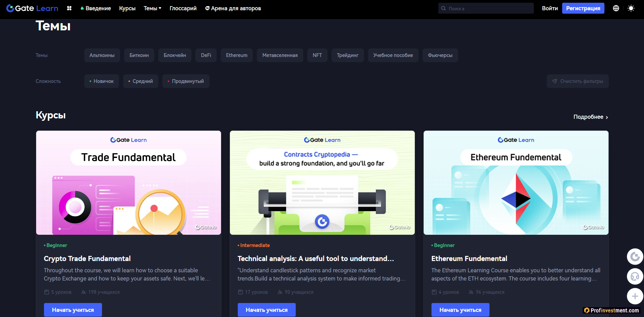Filter by Биткоин topic
The width and height of the screenshot is (644, 317).
point(139,55)
